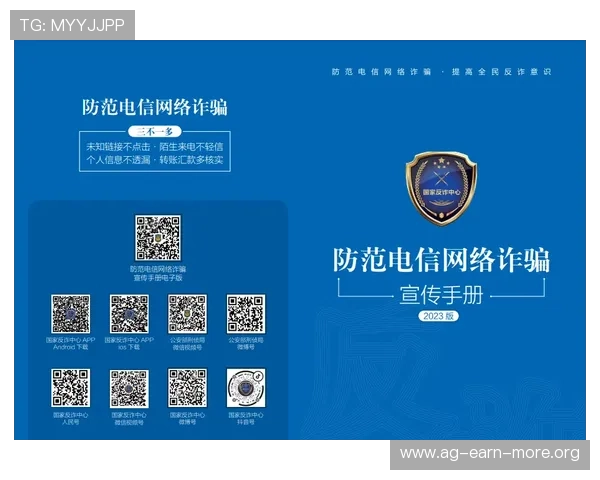Select the 三不一多 pill label

tap(155, 132)
